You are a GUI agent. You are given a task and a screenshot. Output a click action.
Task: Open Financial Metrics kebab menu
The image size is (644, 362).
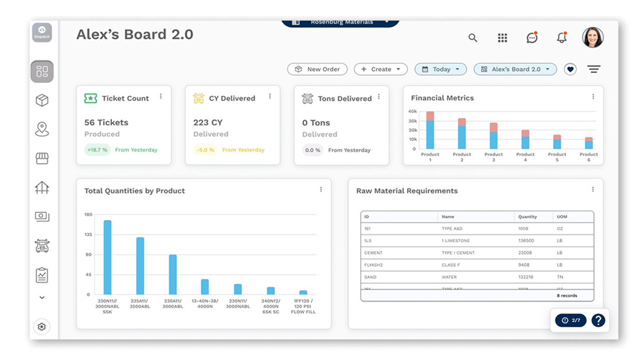point(593,97)
